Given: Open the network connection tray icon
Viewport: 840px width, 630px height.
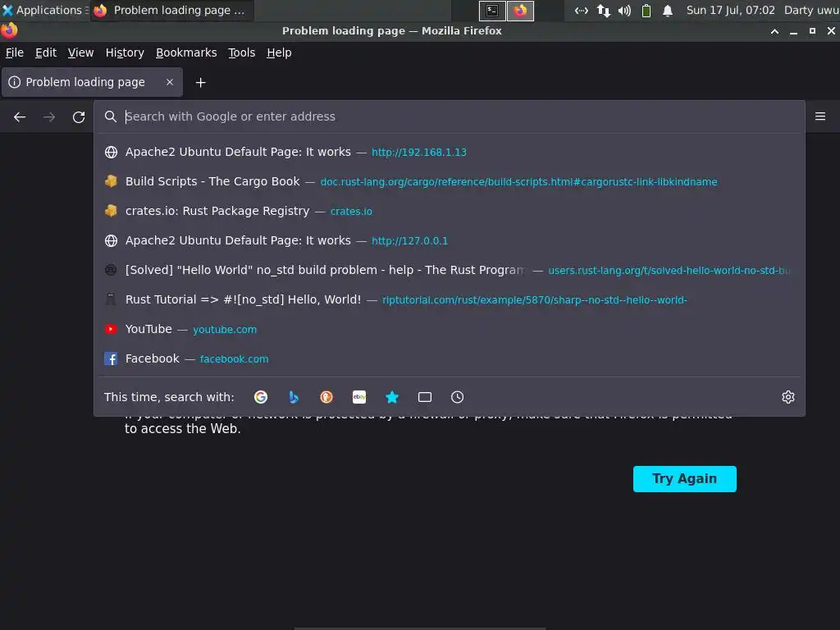Looking at the screenshot, I should tap(603, 10).
